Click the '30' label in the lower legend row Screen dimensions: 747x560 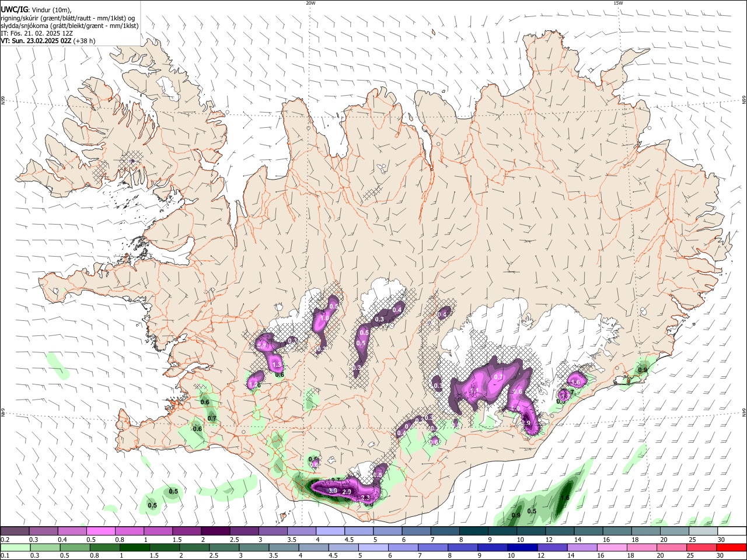coord(721,556)
